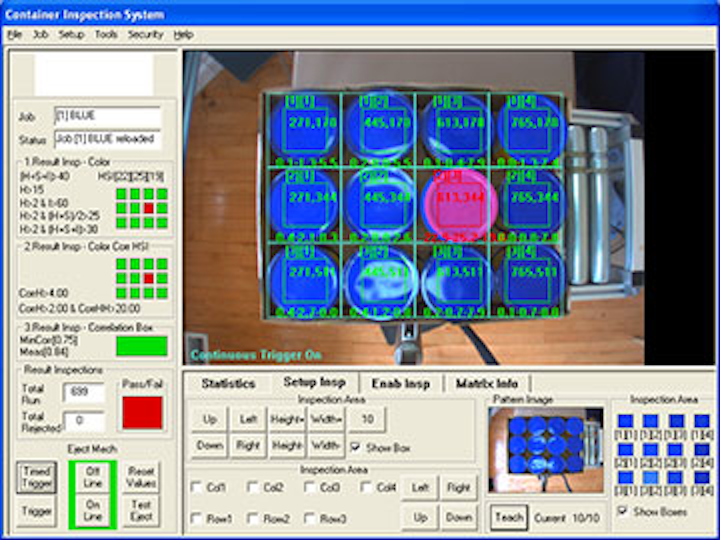
Task: Click the Pattern Image thumbnail
Action: pyautogui.click(x=546, y=450)
